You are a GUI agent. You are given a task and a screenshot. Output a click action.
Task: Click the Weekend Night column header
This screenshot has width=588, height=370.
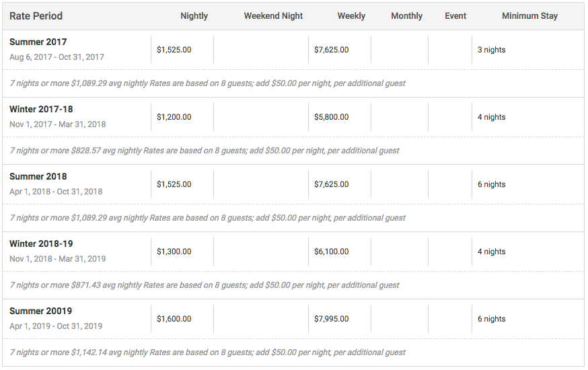point(273,16)
